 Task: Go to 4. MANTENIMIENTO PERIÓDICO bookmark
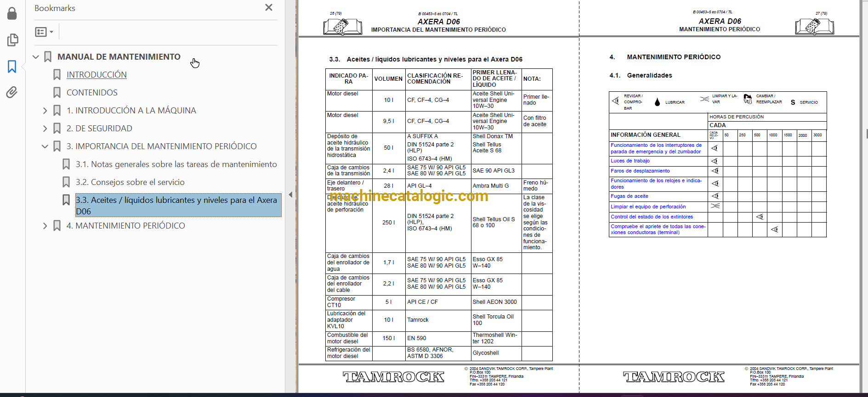[x=126, y=226]
